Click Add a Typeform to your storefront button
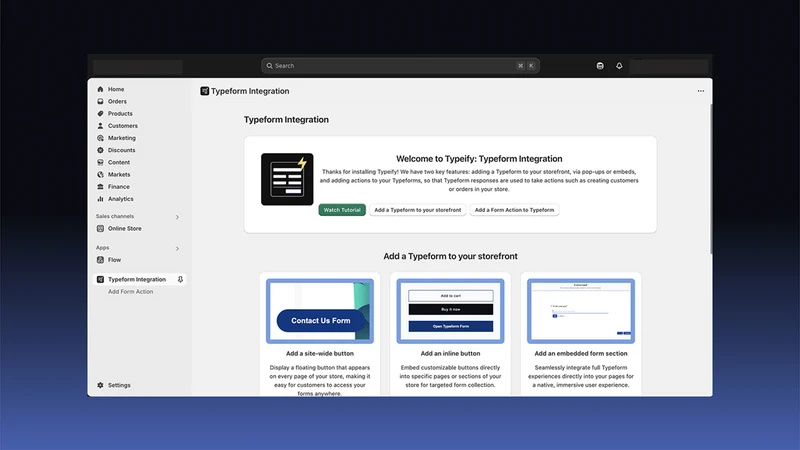Viewport: 800px width, 450px height. [x=417, y=210]
